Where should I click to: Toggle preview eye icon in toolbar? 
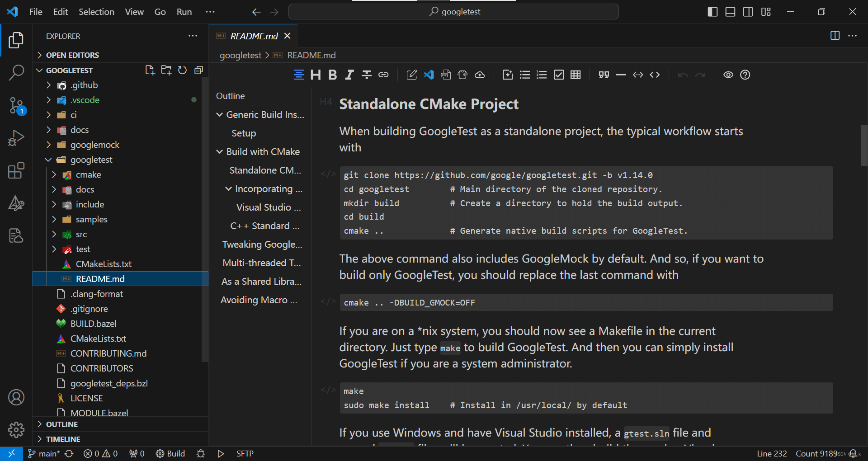pos(728,75)
